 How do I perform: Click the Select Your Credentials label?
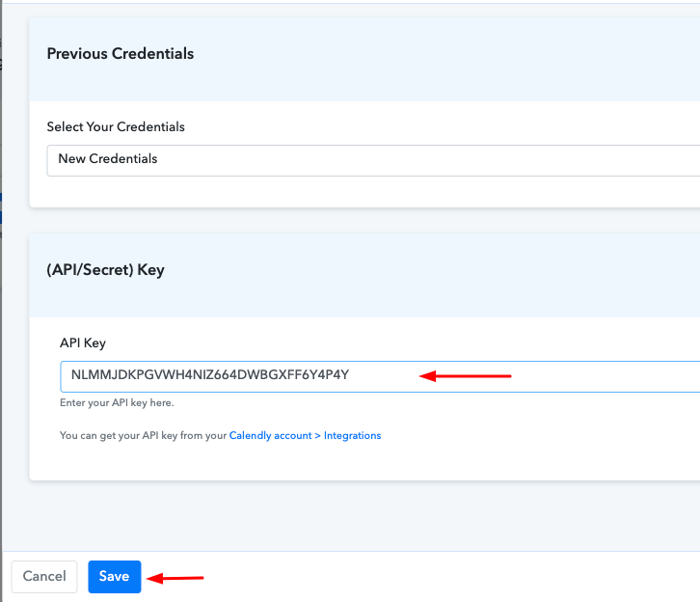[116, 126]
